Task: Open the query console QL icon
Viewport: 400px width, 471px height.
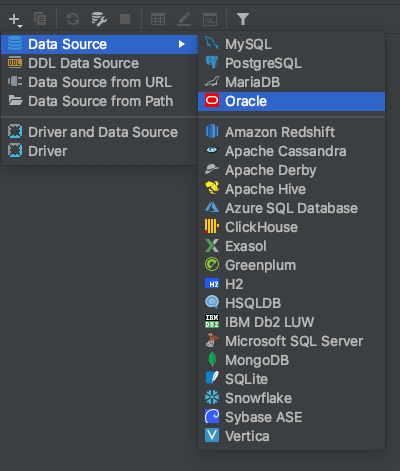Action: click(210, 19)
